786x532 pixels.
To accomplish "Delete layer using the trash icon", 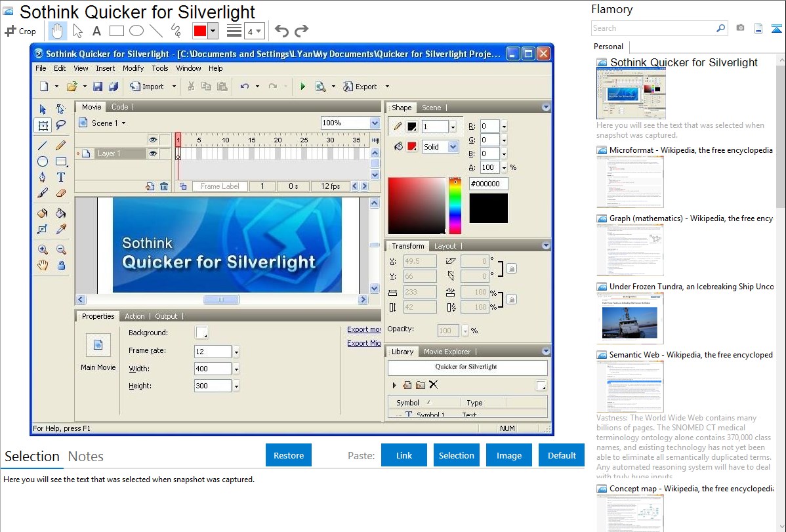I will click(164, 186).
